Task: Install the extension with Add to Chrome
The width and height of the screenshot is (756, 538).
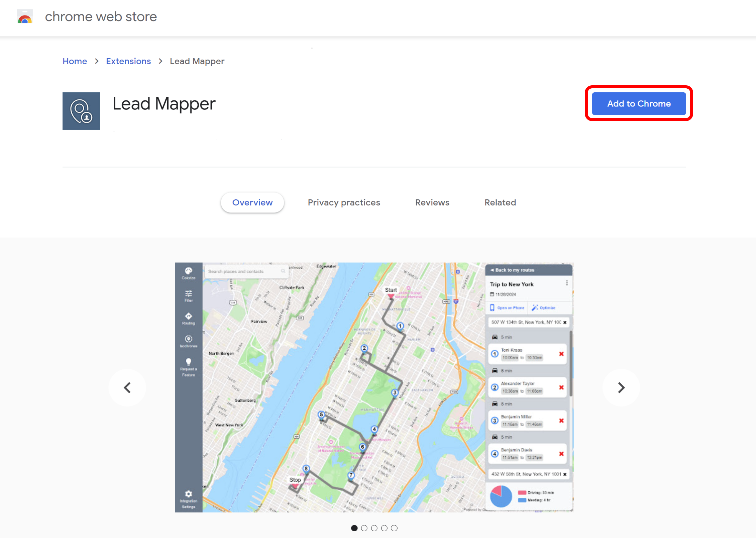Action: tap(639, 104)
